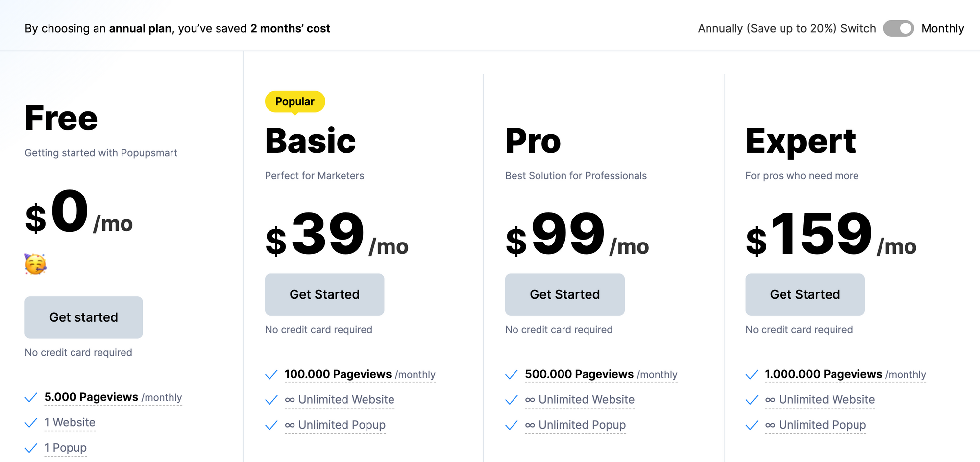Click the checkmark beside 1.000.000 Pageviews
Image resolution: width=980 pixels, height=462 pixels.
751,374
